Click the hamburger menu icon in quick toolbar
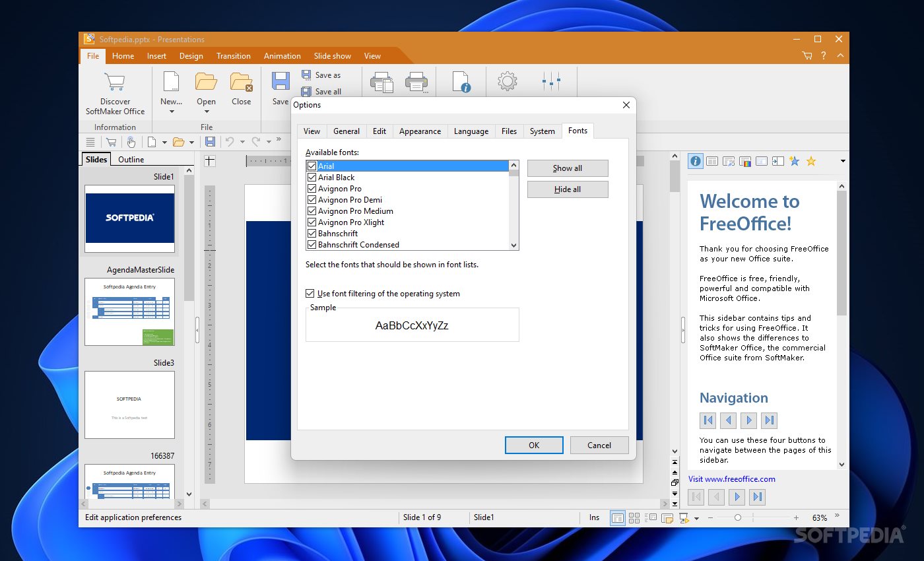The width and height of the screenshot is (924, 561). coord(90,142)
